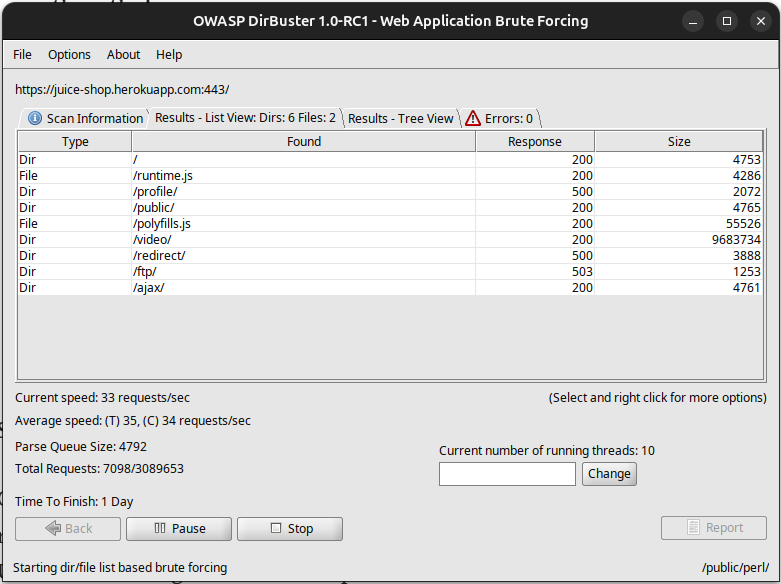Select the /ajax/ result row
781x584 pixels.
(x=390, y=287)
